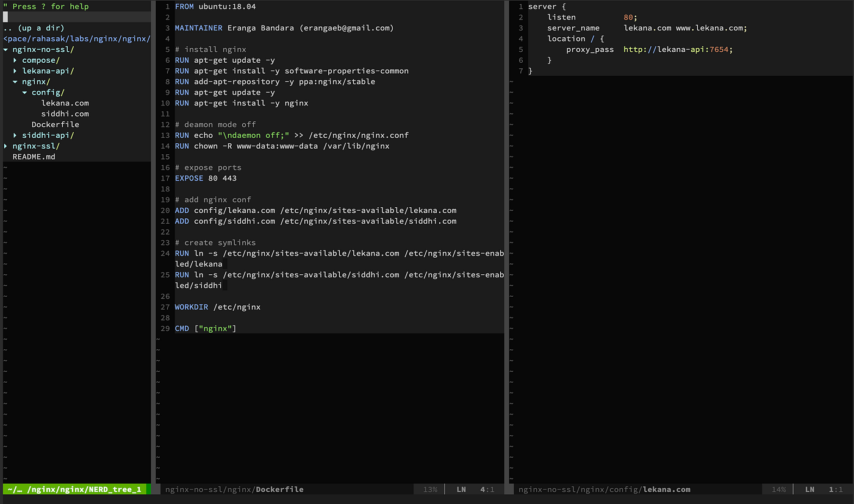Click the CMD ["nginx"] line
Viewport: 854px width, 504px height.
pos(206,328)
